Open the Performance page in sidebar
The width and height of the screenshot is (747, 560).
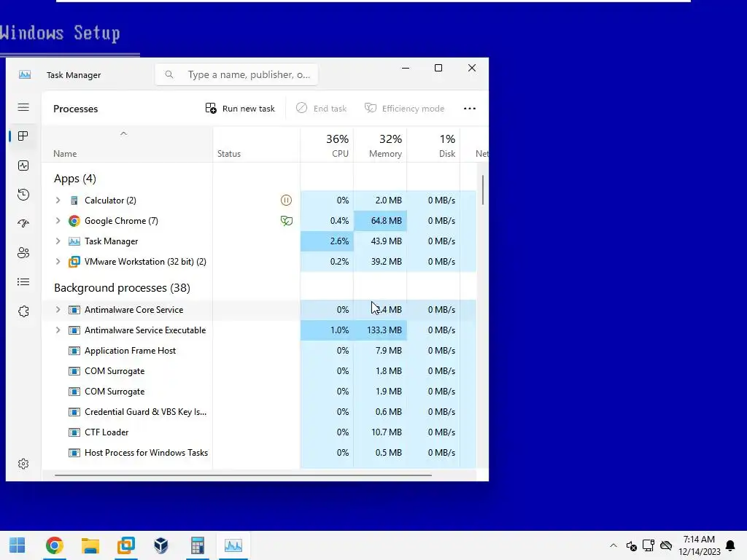click(x=23, y=166)
